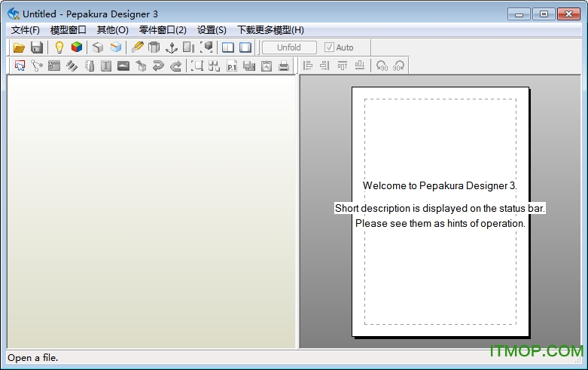
Task: Toggle the Auto checkbox
Action: 329,47
